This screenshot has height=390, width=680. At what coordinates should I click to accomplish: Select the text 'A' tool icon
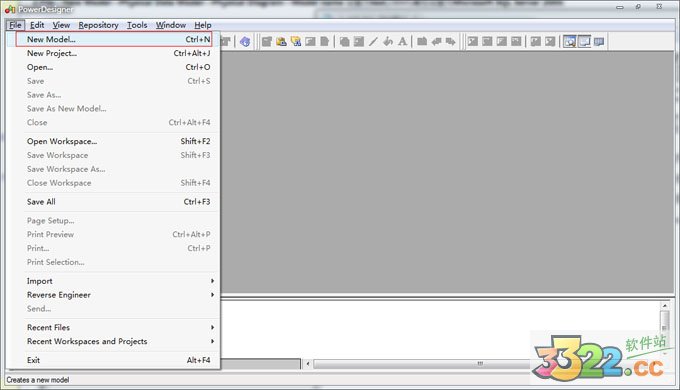point(402,42)
